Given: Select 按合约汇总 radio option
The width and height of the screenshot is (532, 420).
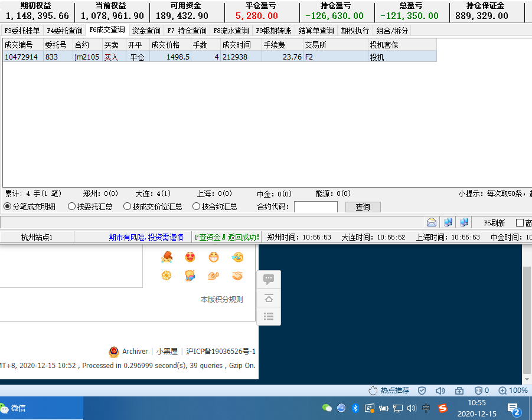Looking at the screenshot, I should click(197, 206).
